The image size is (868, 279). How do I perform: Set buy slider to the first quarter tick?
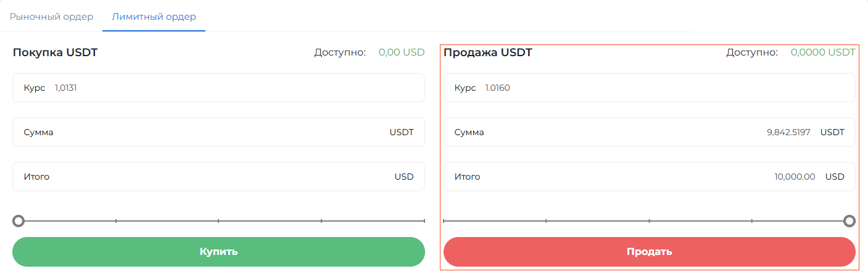point(116,220)
